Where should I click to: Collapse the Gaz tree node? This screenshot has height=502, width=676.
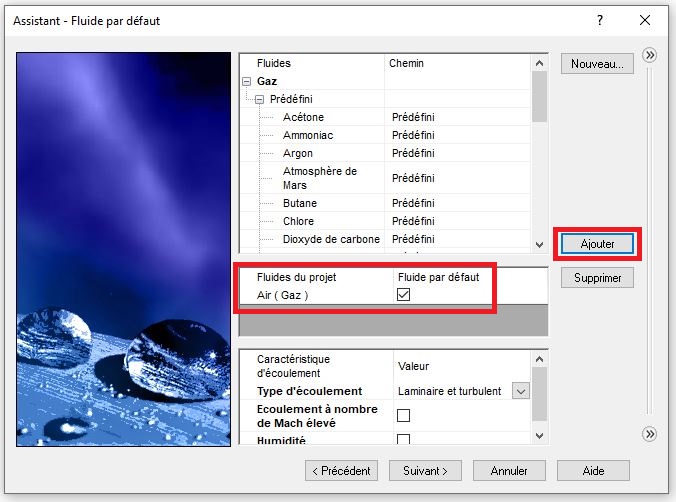point(247,82)
